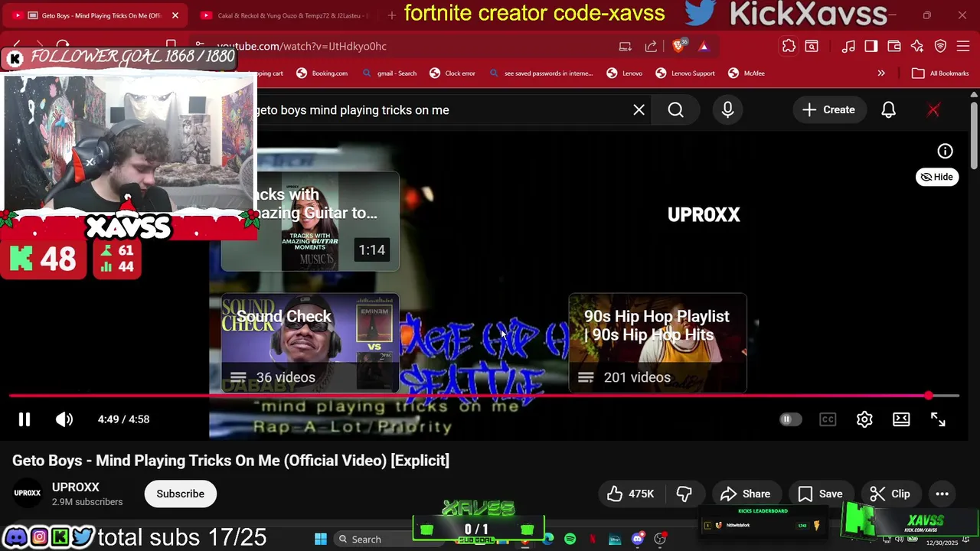Clip the video with the scissors button
The height and width of the screenshot is (551, 980).
point(890,494)
